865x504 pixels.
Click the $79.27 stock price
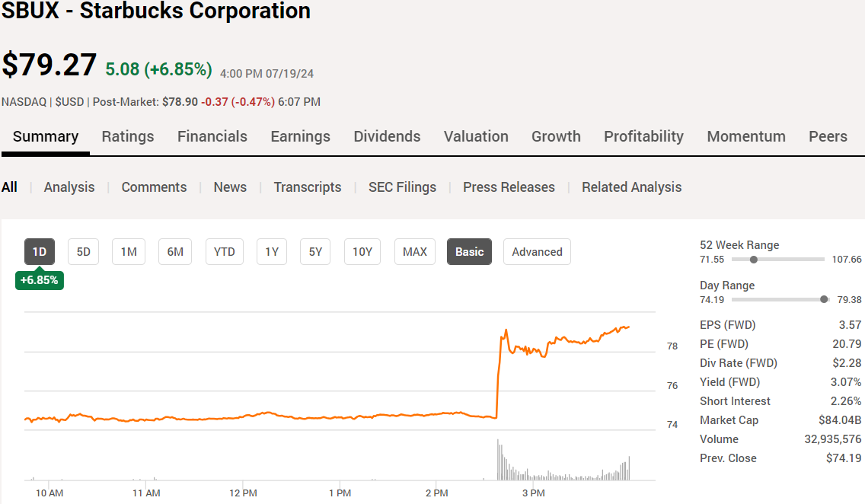[x=49, y=65]
